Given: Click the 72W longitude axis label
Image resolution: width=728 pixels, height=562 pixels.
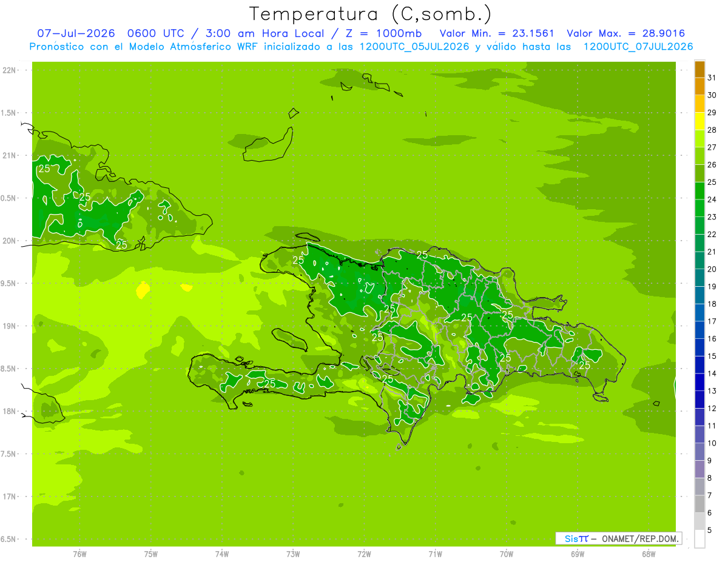Looking at the screenshot, I should point(364,554).
